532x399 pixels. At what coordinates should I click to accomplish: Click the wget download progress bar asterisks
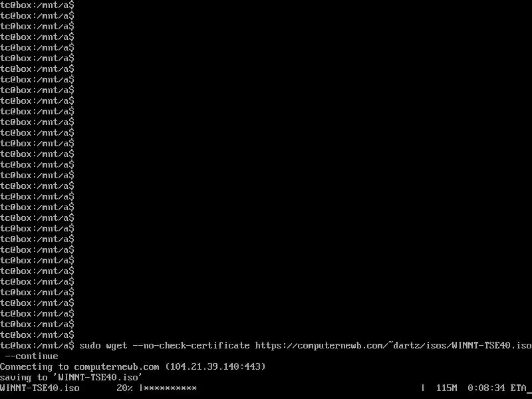170,388
